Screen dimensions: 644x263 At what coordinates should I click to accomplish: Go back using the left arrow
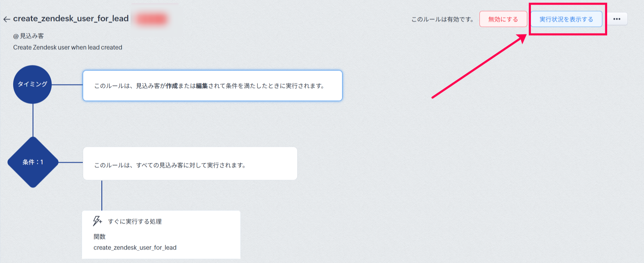[7, 19]
